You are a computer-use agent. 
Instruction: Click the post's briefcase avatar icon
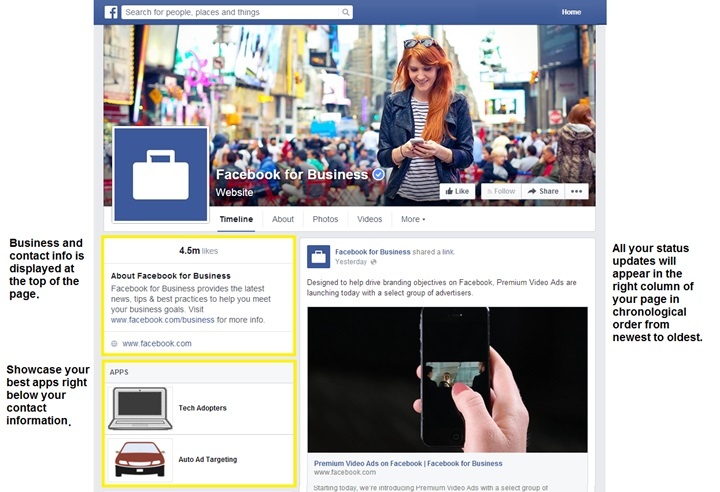[x=318, y=256]
